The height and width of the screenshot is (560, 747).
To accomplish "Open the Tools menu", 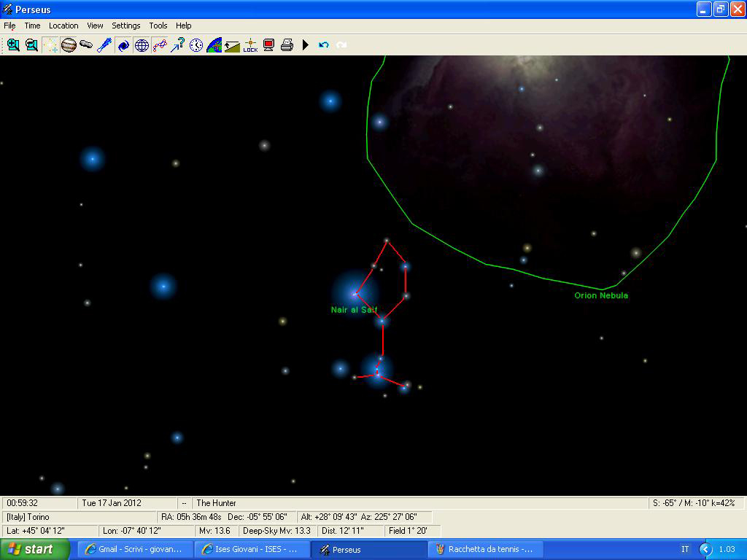I will pyautogui.click(x=158, y=26).
